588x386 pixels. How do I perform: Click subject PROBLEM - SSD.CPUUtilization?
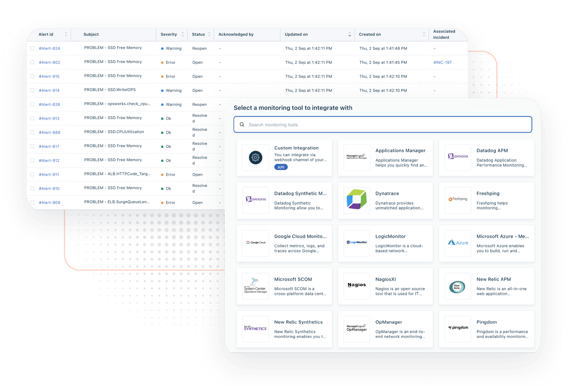[x=114, y=132]
